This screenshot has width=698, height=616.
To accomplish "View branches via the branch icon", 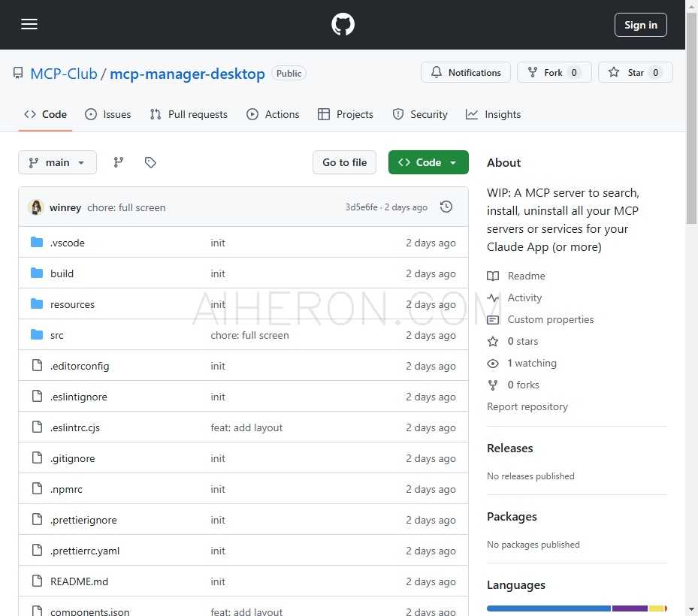I will (119, 162).
